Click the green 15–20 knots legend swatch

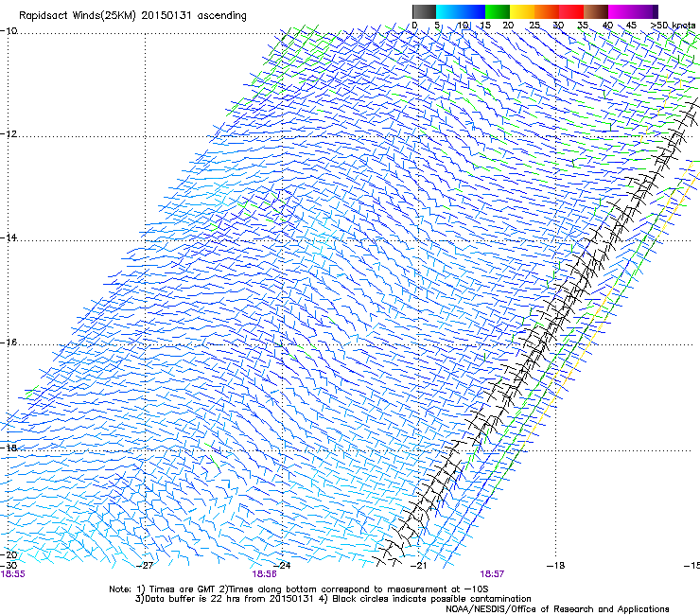click(498, 11)
